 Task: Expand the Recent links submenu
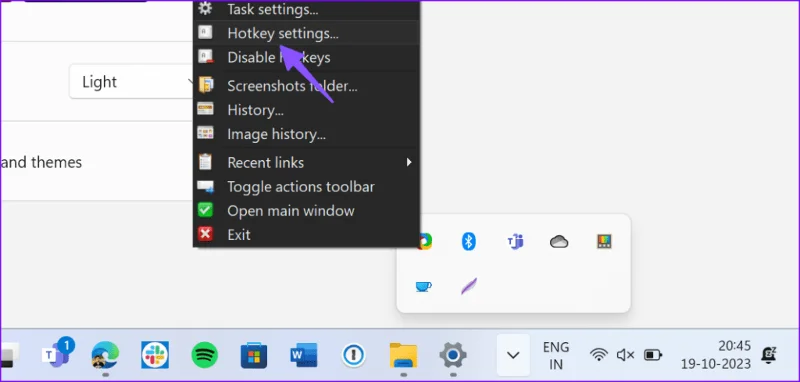[307, 163]
